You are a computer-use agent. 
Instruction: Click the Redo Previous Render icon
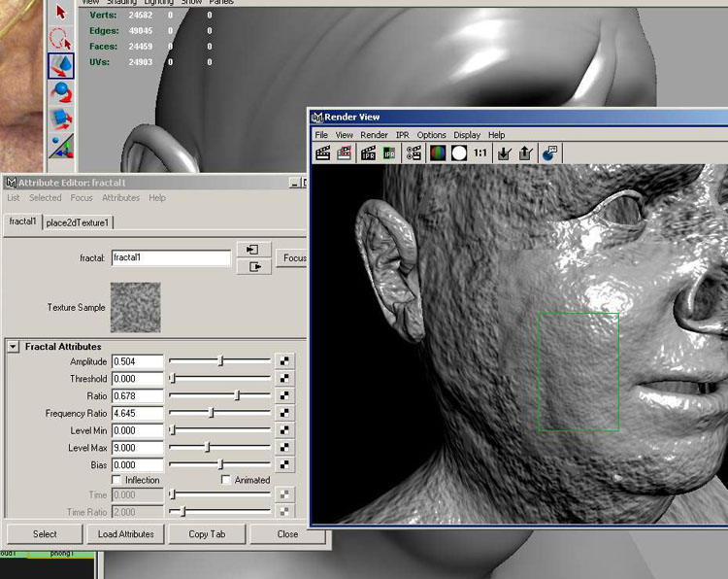coord(323,153)
